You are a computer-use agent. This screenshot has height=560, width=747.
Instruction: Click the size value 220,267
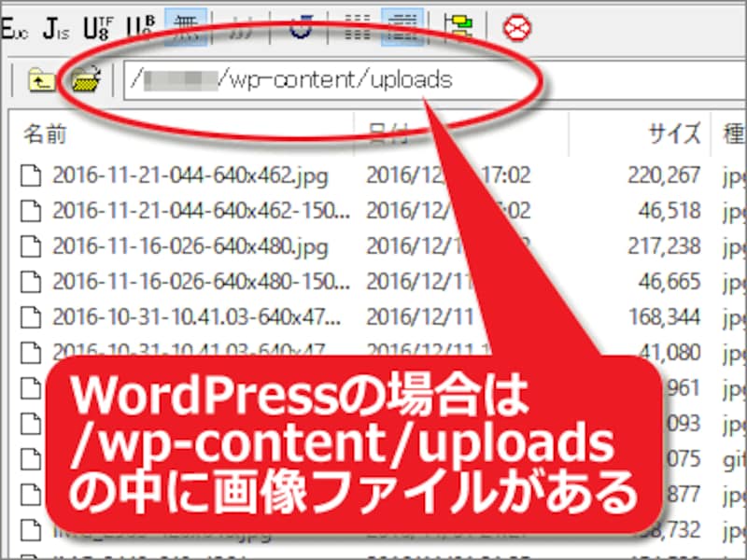point(664,175)
